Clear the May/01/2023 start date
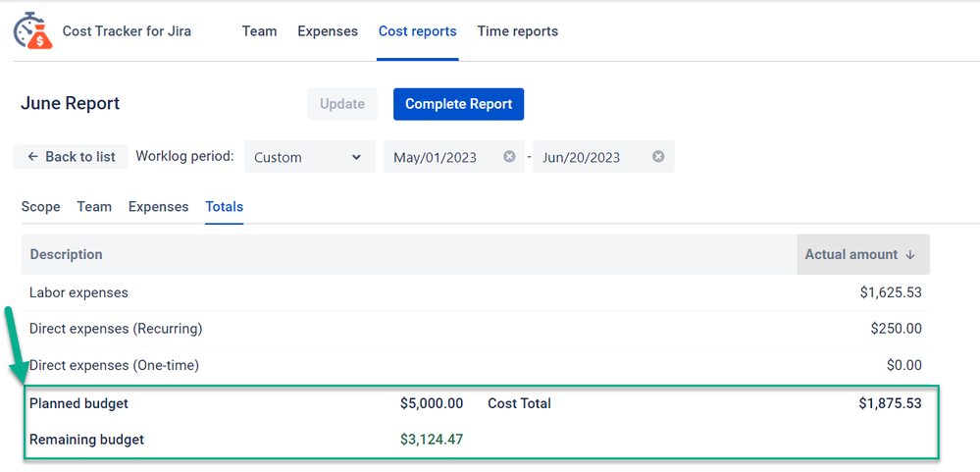980x472 pixels. [x=509, y=157]
